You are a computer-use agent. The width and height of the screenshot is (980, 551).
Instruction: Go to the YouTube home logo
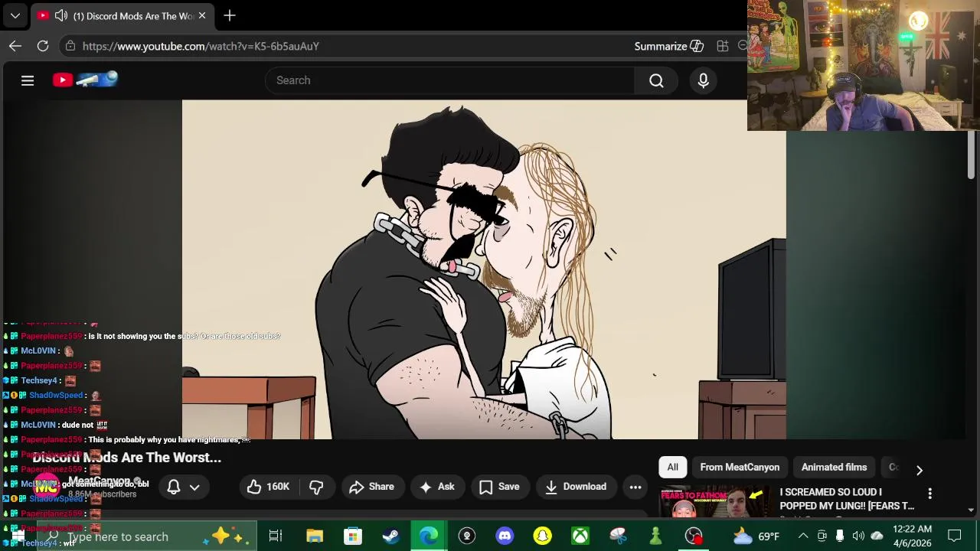click(85, 80)
